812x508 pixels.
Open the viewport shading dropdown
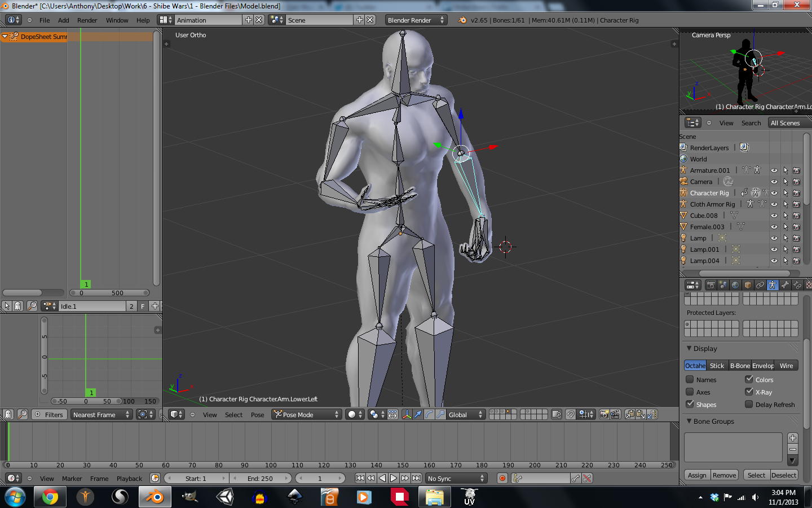coord(355,414)
